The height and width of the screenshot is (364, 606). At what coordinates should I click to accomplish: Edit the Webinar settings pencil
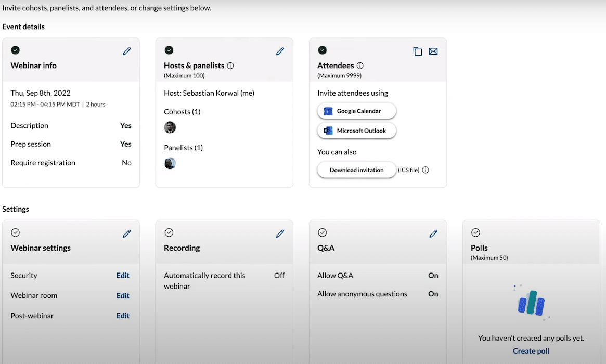tap(126, 233)
